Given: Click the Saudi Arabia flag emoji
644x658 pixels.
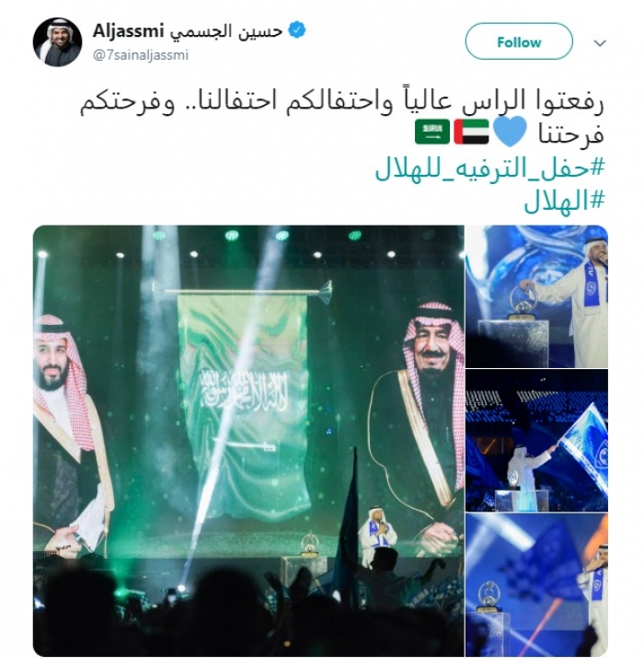Looking at the screenshot, I should click(x=432, y=132).
